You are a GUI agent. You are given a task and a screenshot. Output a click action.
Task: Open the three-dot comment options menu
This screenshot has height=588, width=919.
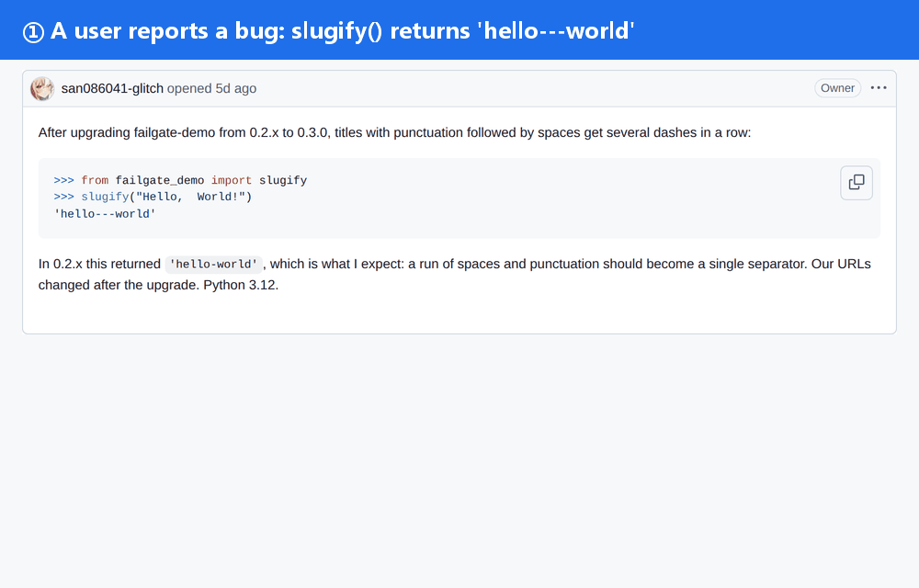point(878,88)
